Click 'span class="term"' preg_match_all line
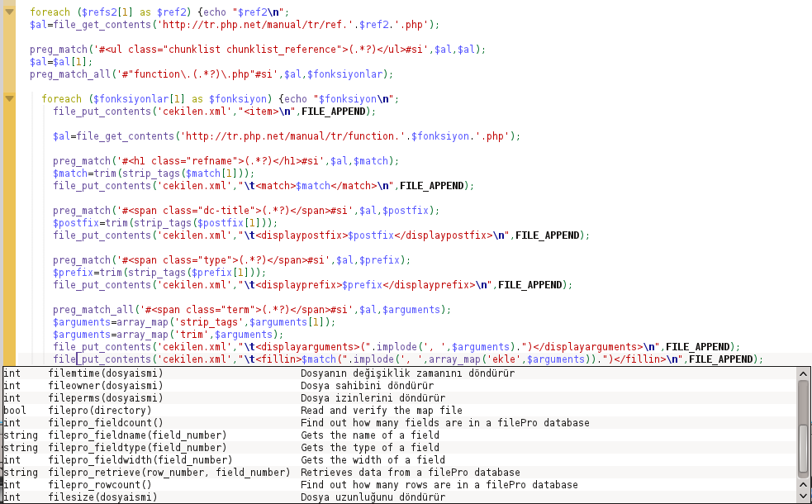Image resolution: width=812 pixels, height=504 pixels. pos(252,310)
